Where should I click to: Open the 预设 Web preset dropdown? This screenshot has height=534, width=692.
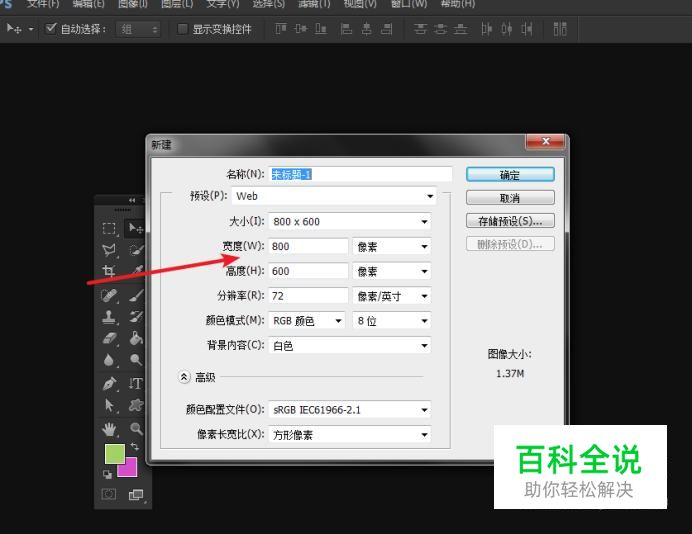point(337,197)
